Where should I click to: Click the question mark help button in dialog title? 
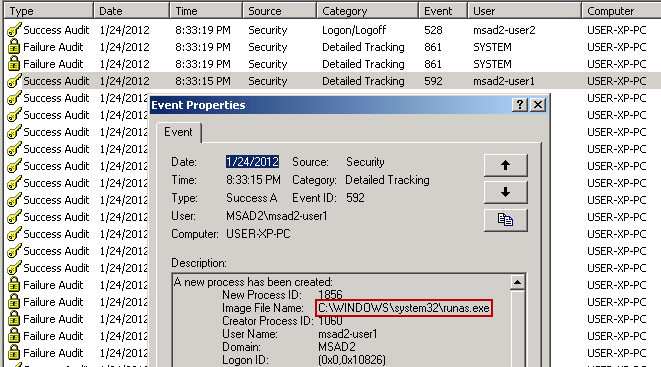[520, 104]
